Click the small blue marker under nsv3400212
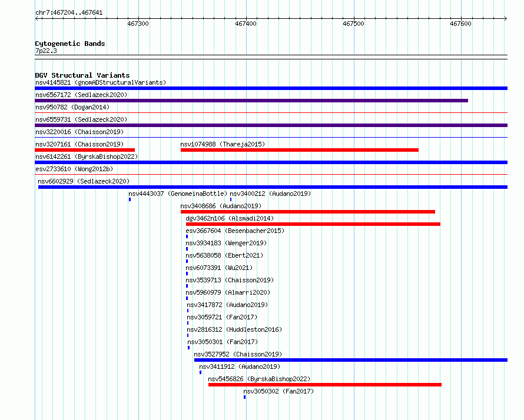 (231, 199)
